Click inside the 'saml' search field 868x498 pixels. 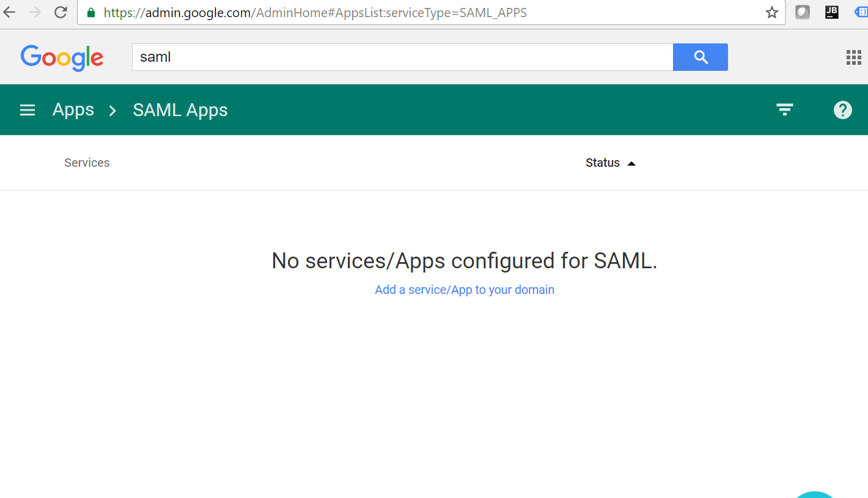click(x=402, y=56)
